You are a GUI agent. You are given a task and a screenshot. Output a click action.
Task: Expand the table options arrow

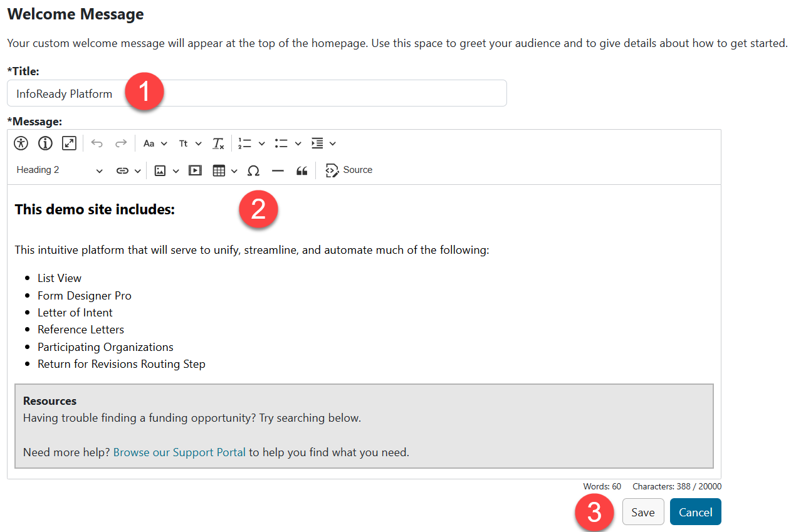(x=234, y=170)
